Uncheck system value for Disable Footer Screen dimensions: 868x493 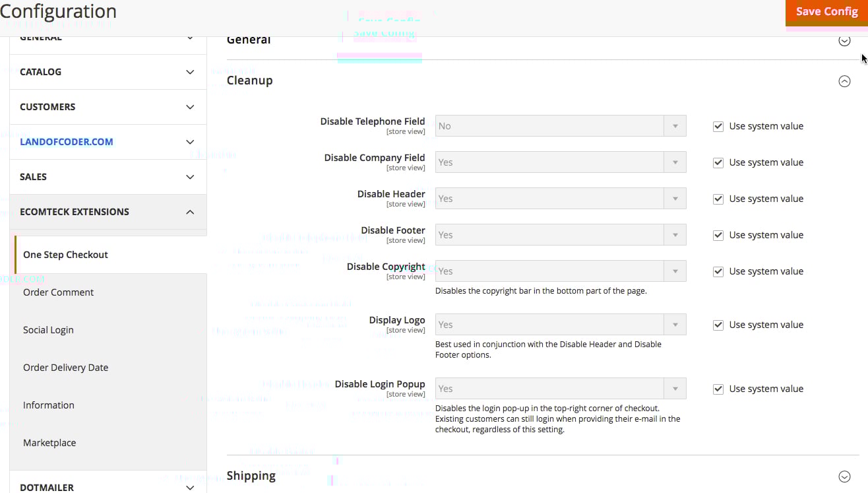(x=718, y=235)
